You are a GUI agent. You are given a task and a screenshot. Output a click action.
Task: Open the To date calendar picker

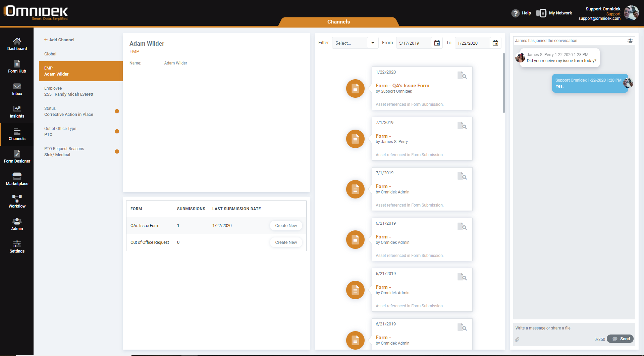495,43
